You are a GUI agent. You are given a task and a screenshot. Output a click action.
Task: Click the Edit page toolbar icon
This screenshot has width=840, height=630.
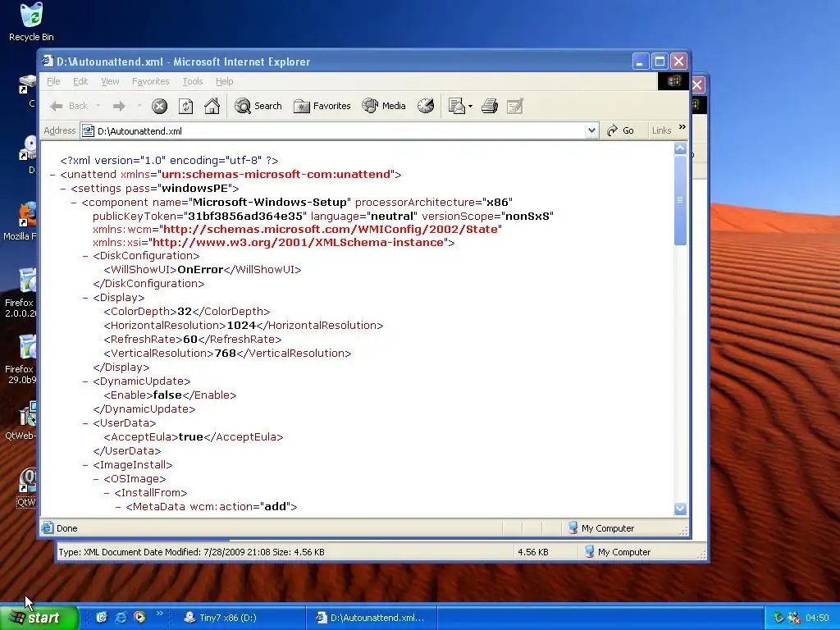coord(515,106)
